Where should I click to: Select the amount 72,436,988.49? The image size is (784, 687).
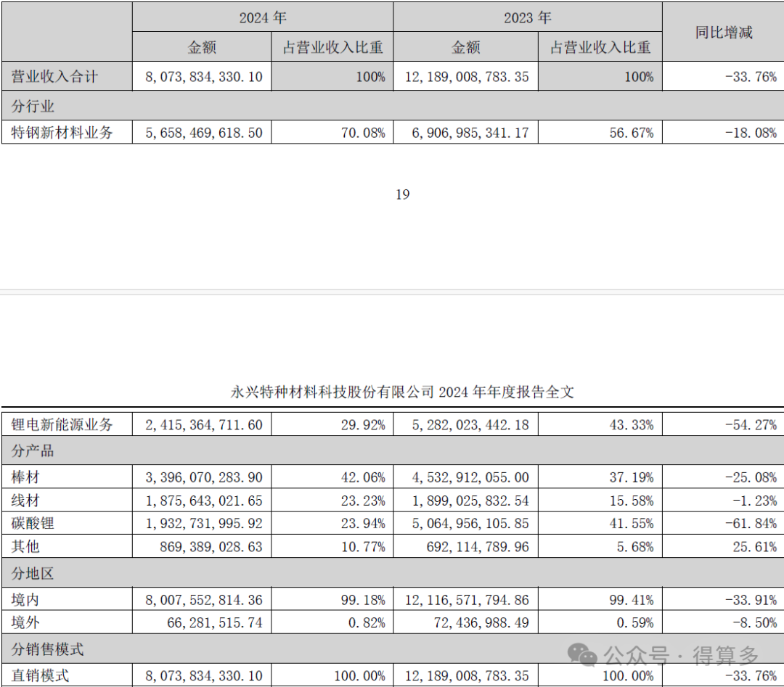point(481,623)
